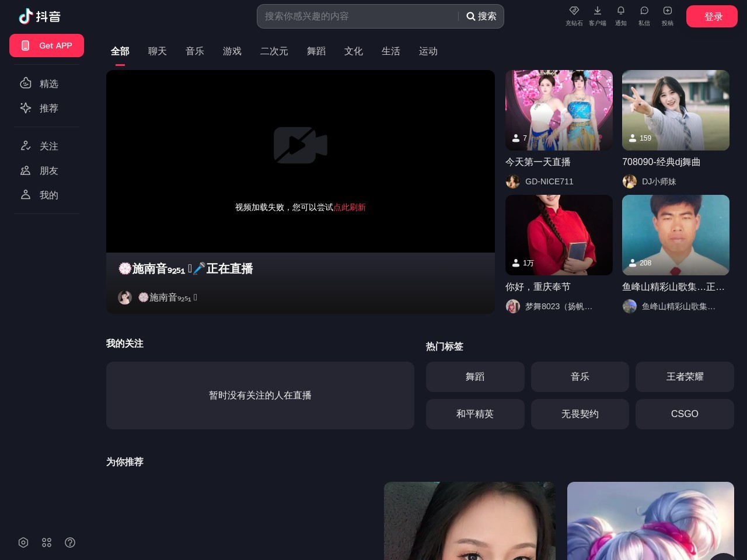Viewport: 747px width, 560px height.
Task: Select the 二次元 tab
Action: (274, 51)
